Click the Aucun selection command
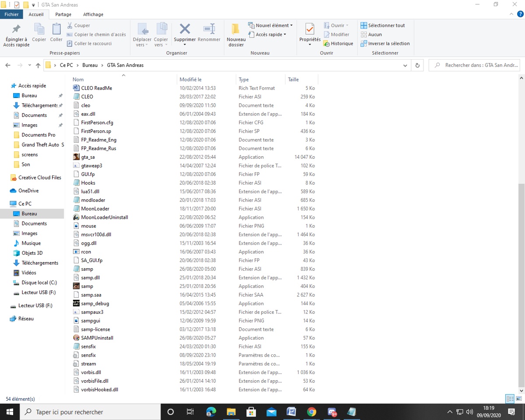The height and width of the screenshot is (420, 525). (371, 35)
